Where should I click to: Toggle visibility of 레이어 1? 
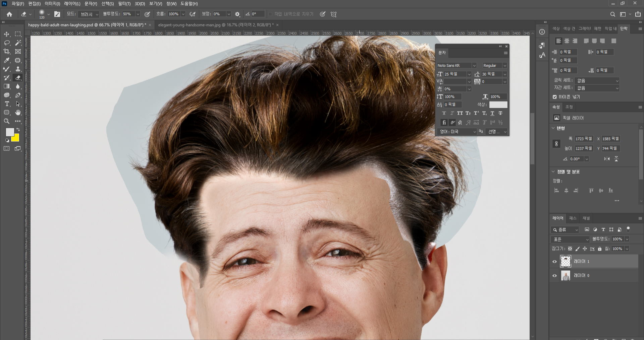554,262
